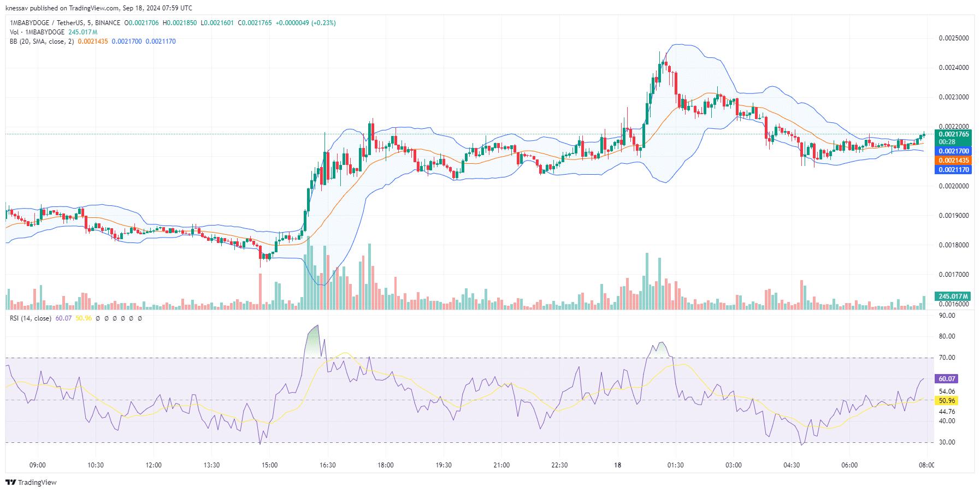The width and height of the screenshot is (980, 492).
Task: Click the yellow 50.96 tag on RSI axis
Action: click(947, 401)
